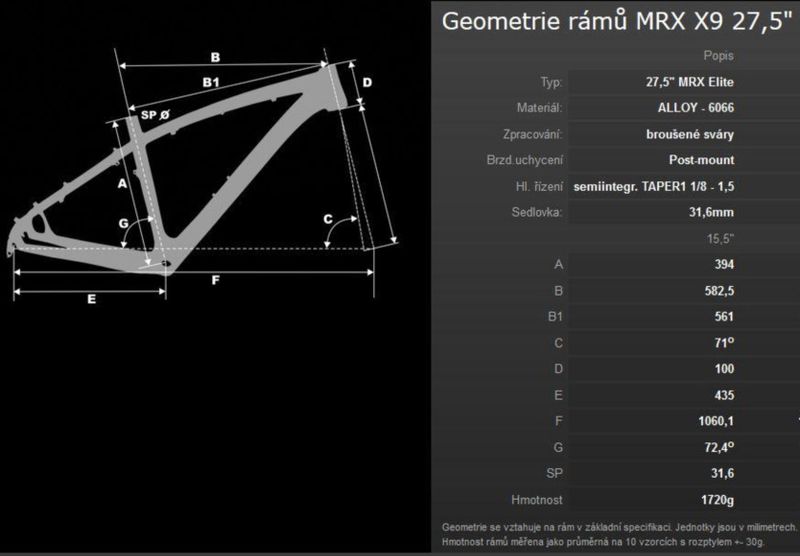The width and height of the screenshot is (800, 556).
Task: Click the value 'Post-mount'
Action: click(x=702, y=160)
